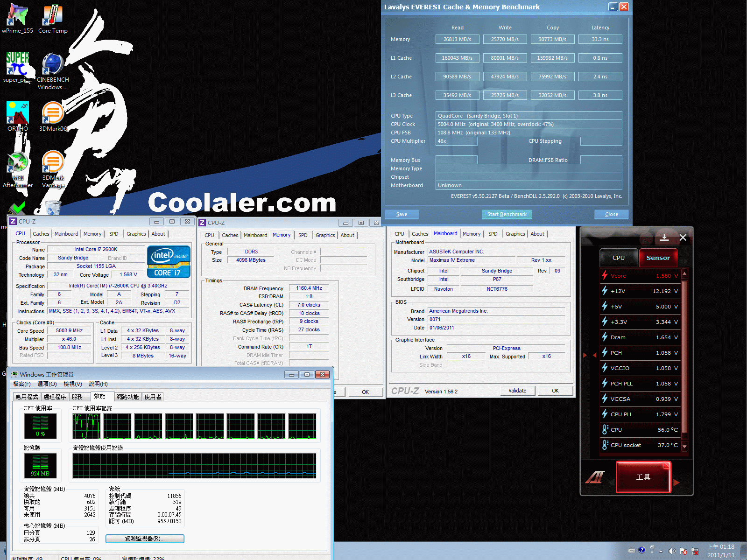Click the pair of red arrows on the sensor panel's side
This screenshot has height=560, width=747.
tap(590, 355)
